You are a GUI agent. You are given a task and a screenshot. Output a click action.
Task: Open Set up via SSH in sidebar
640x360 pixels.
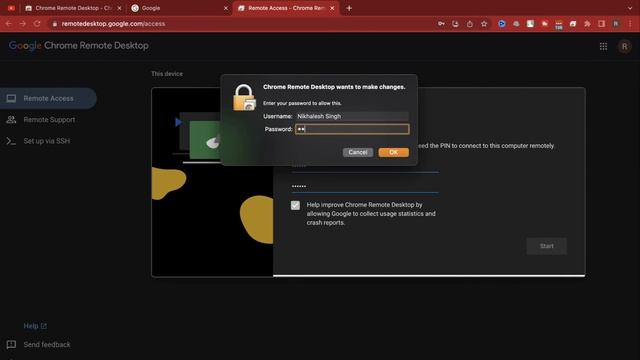click(x=48, y=141)
